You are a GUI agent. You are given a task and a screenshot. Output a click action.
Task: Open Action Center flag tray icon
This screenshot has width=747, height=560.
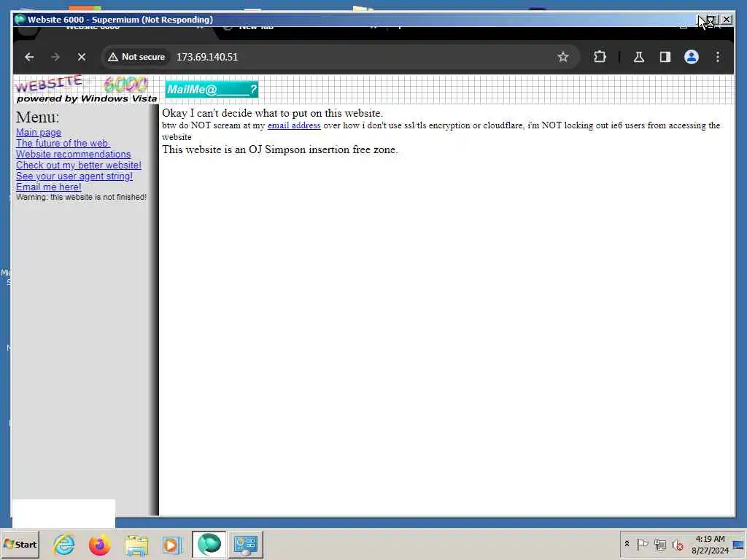point(642,544)
